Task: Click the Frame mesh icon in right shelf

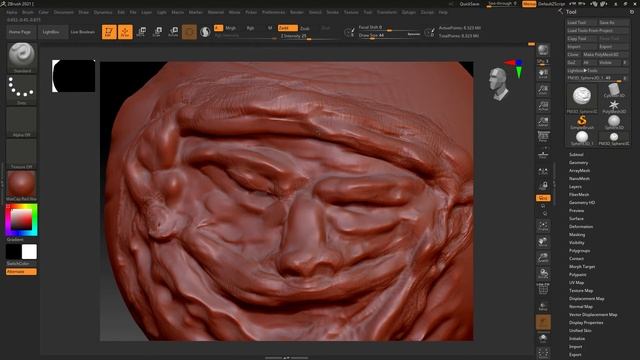Action: point(543,226)
